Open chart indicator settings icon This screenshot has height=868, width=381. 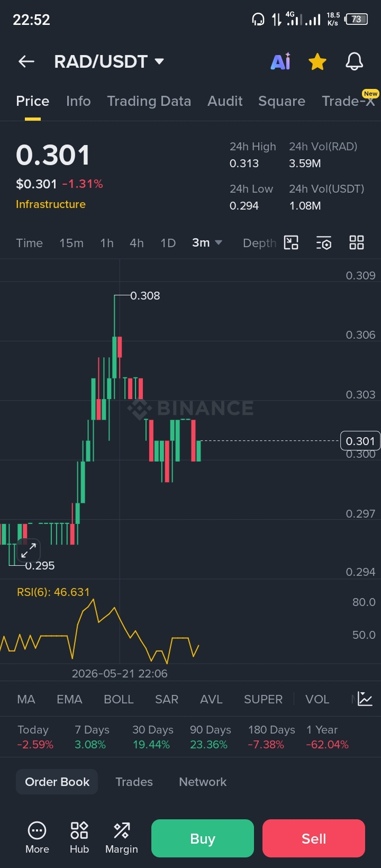[324, 242]
